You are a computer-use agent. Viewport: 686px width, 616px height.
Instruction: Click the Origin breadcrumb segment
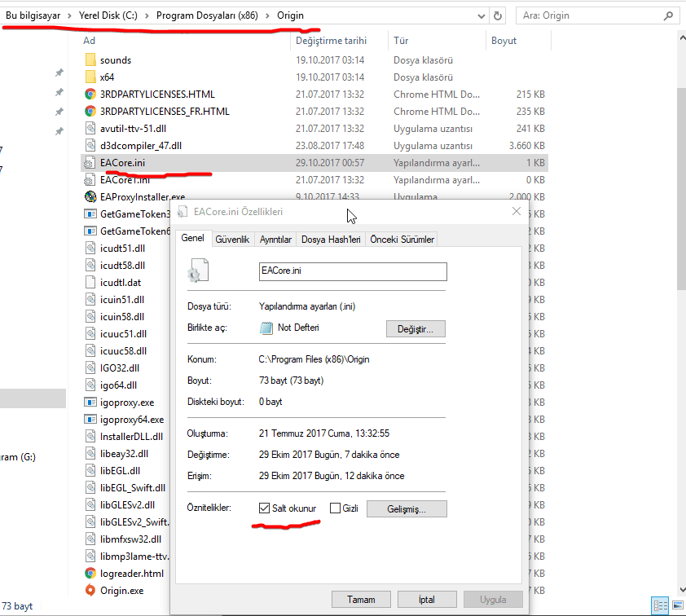(290, 15)
